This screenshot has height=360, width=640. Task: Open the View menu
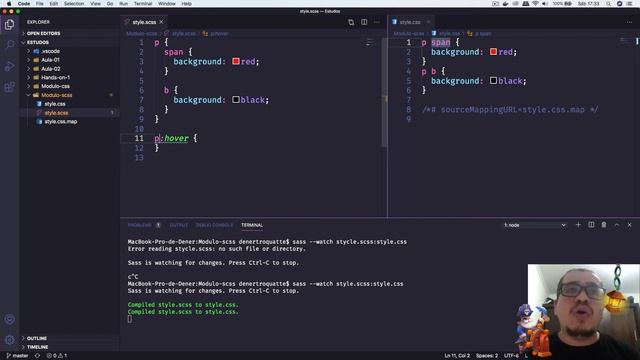click(96, 4)
